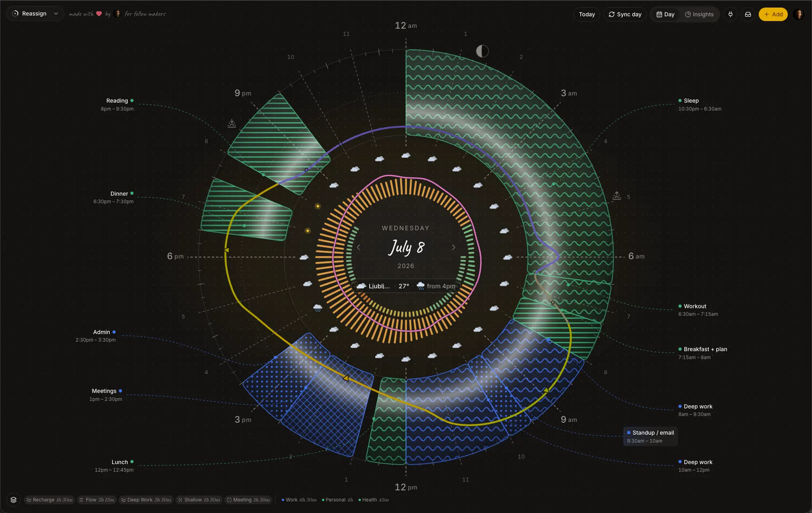812x513 pixels.
Task: Go to next day with right chevron
Action: click(453, 247)
